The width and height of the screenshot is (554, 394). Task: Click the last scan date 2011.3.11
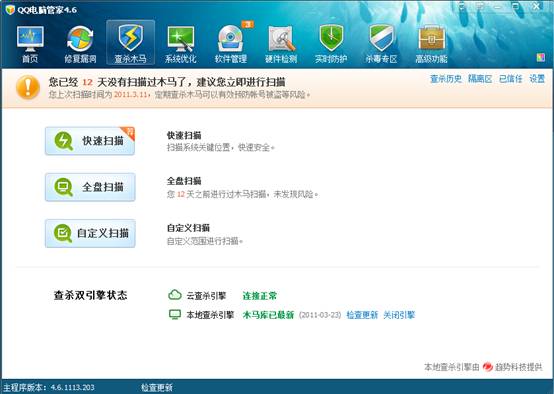coord(130,95)
